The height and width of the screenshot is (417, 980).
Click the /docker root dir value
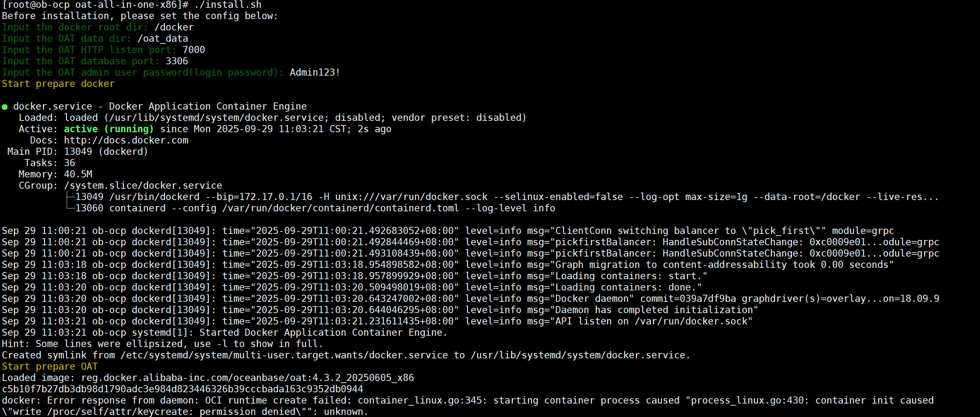174,28
